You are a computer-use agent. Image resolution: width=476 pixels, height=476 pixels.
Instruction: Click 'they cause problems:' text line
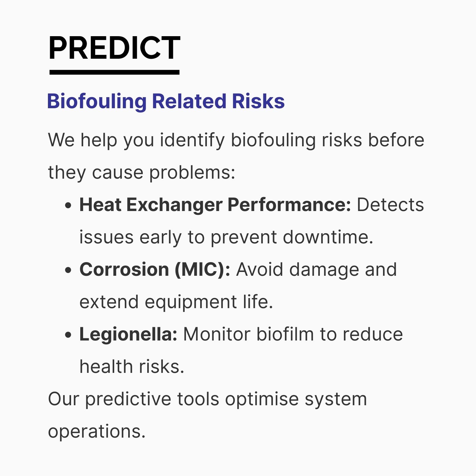(x=142, y=173)
